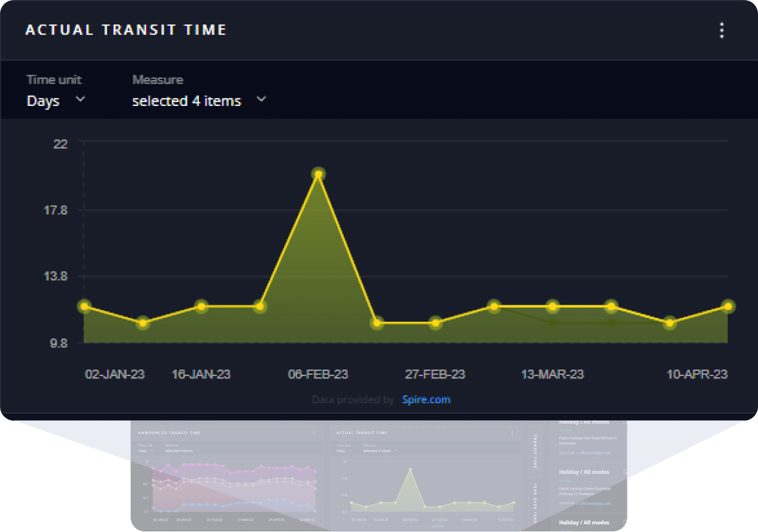Click the large chart data point above 13-MAR-23
758x532 pixels.
pos(553,306)
